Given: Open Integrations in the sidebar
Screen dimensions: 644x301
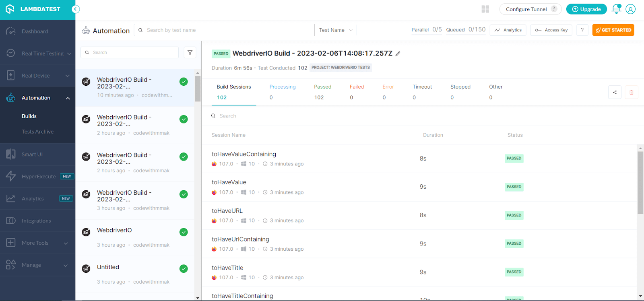Looking at the screenshot, I should 38,221.
